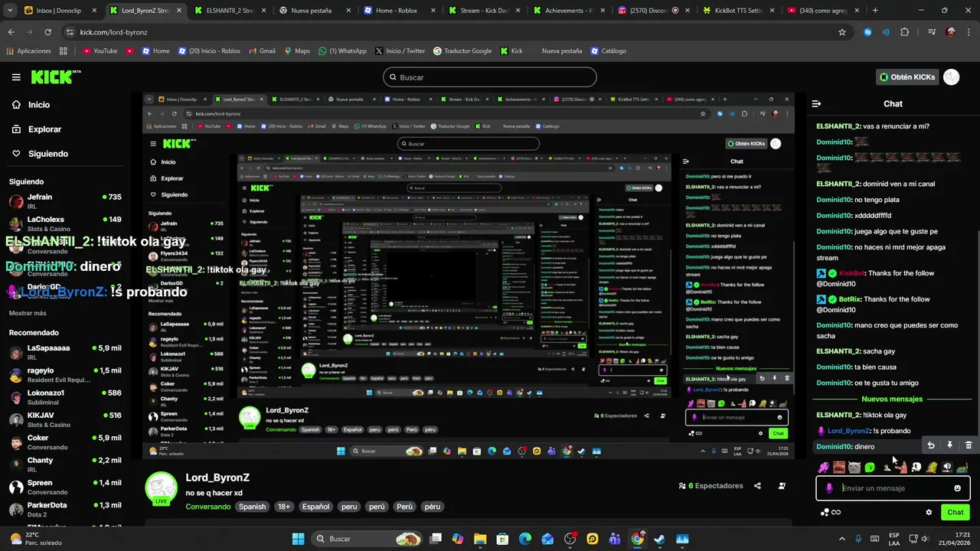Click the Lord_ByronZ live avatar
Screen dimensions: 980x551
[x=162, y=488]
